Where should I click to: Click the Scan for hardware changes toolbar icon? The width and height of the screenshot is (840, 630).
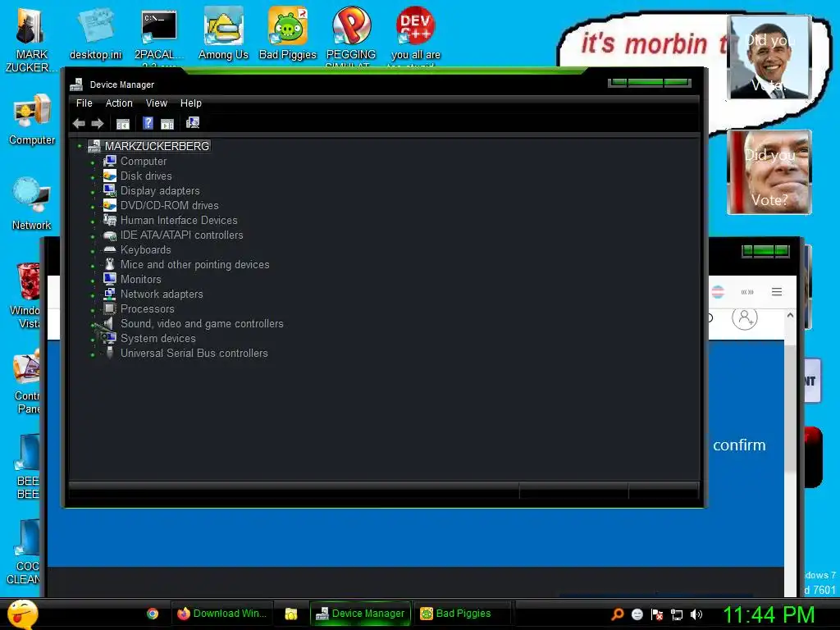(193, 123)
